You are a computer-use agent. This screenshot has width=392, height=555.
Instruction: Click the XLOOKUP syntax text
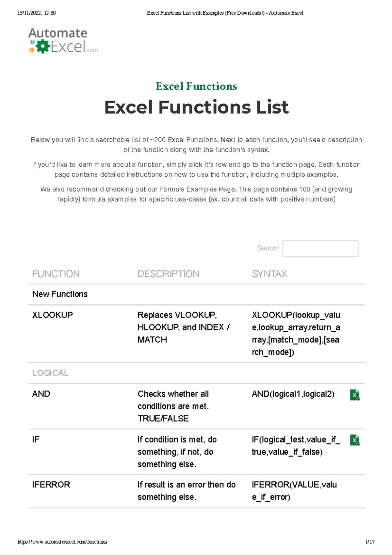[296, 334]
